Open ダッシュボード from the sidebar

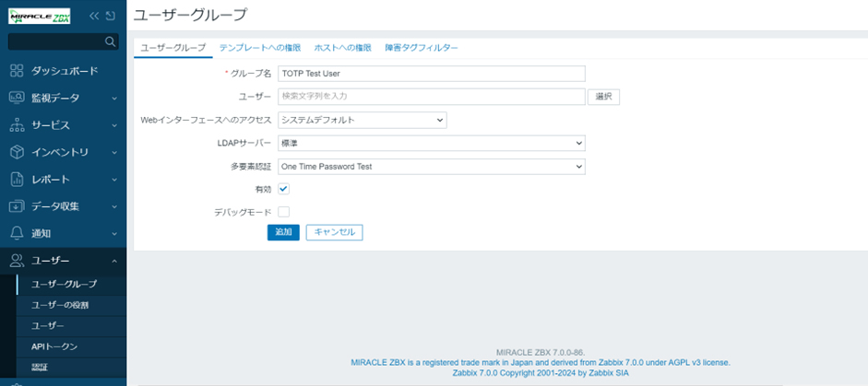coord(64,71)
